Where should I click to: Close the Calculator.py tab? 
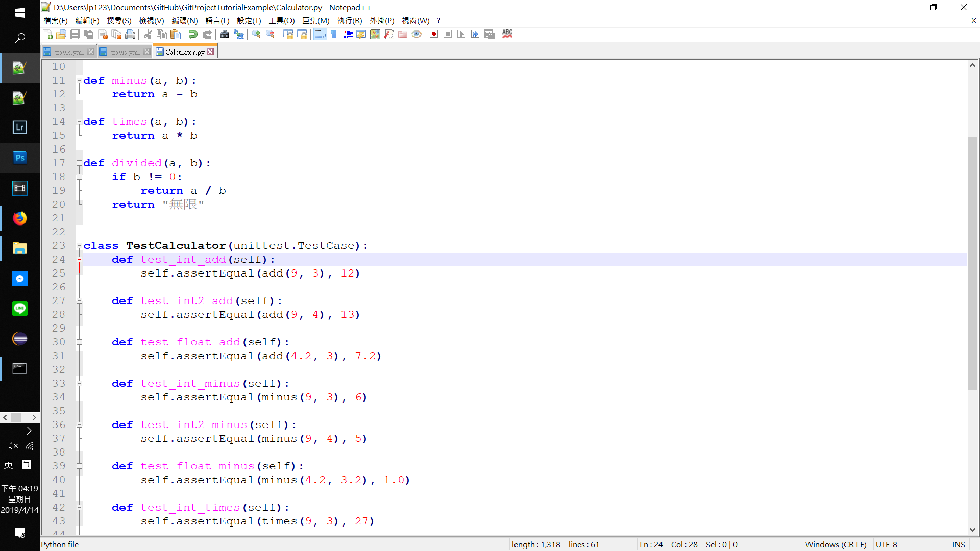point(211,52)
